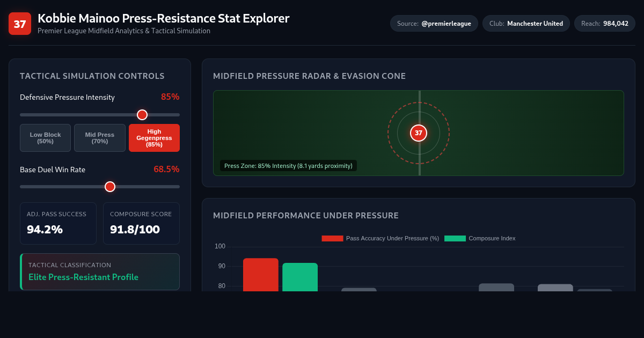The height and width of the screenshot is (338, 644).
Task: Click the 100 y-axis label on chart
Action: 220,246
